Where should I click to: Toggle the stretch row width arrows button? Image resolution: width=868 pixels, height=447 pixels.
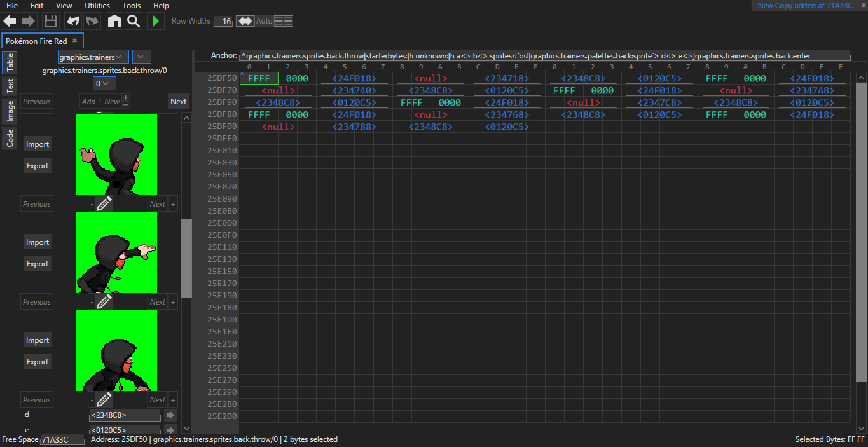pyautogui.click(x=245, y=21)
